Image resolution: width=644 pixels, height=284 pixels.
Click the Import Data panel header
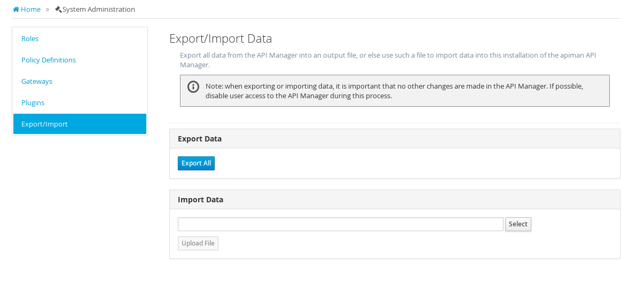(200, 200)
